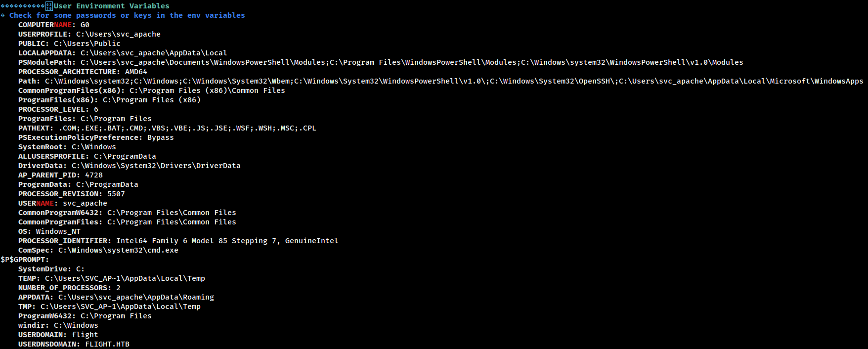Click the APPDATA Roaming path
The height and width of the screenshot is (349, 868).
coord(136,297)
